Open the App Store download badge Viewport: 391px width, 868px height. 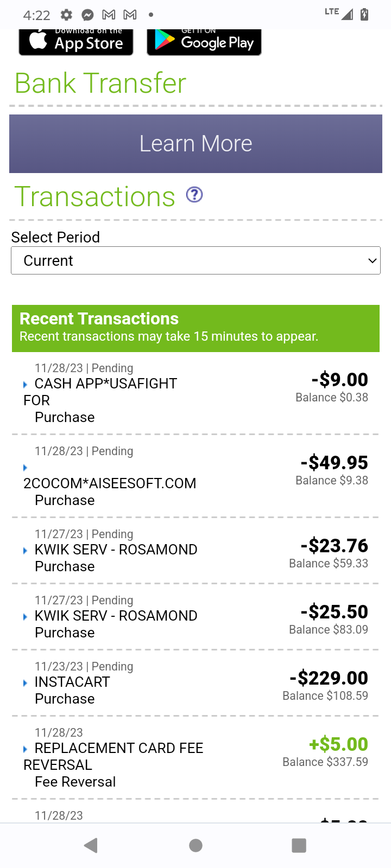pyautogui.click(x=76, y=42)
